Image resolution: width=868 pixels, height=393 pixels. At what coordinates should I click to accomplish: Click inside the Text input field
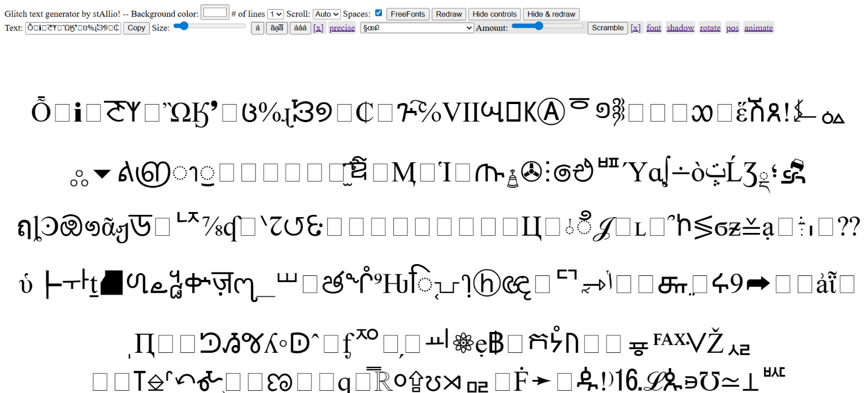(73, 28)
